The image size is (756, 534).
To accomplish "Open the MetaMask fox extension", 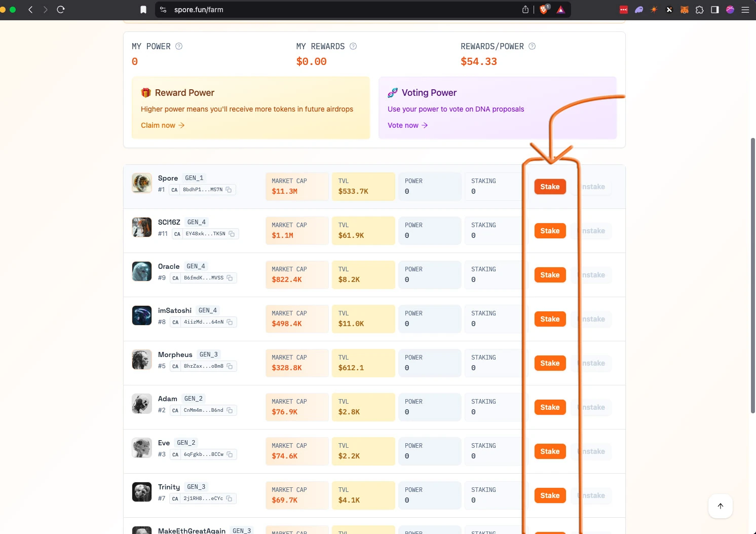I will [x=685, y=10].
